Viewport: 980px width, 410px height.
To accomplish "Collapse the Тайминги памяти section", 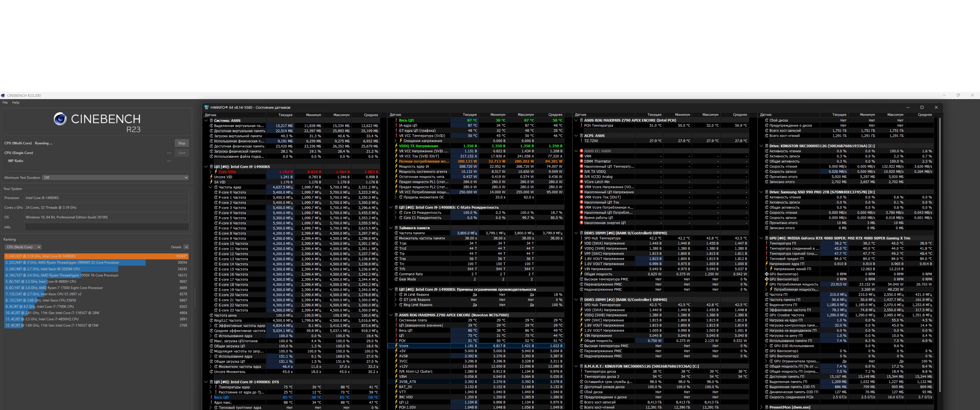I will click(391, 228).
